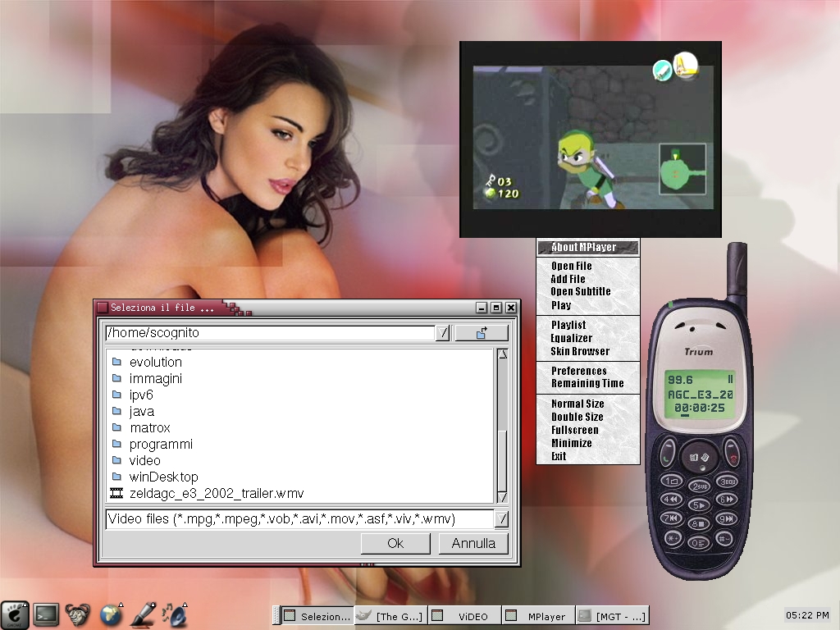Screen dimensions: 840x630
Task: Click the parent directory up button
Action: 482,332
